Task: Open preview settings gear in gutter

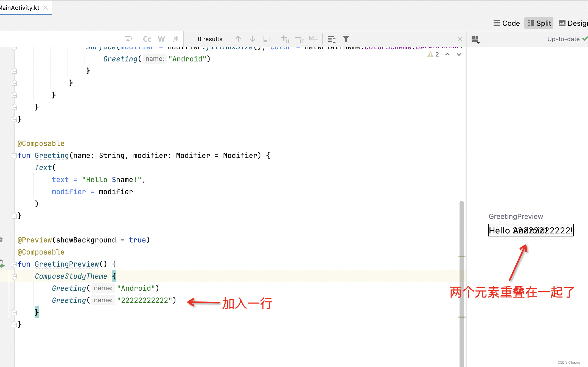Action: (1, 240)
